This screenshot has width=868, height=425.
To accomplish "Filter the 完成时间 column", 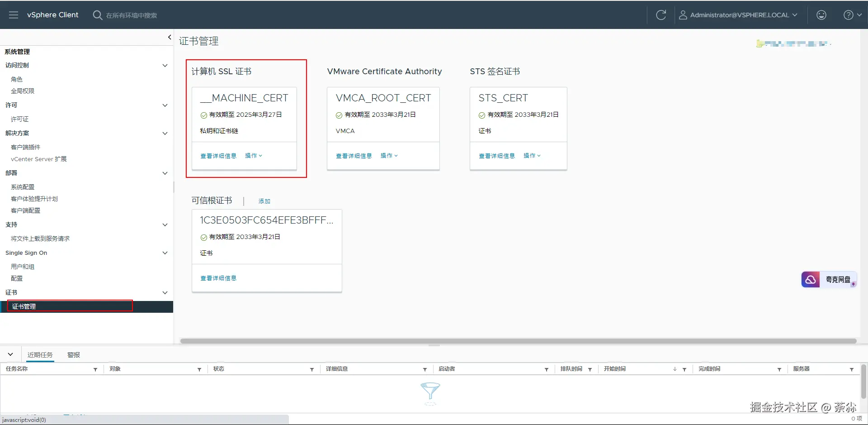I will 779,369.
